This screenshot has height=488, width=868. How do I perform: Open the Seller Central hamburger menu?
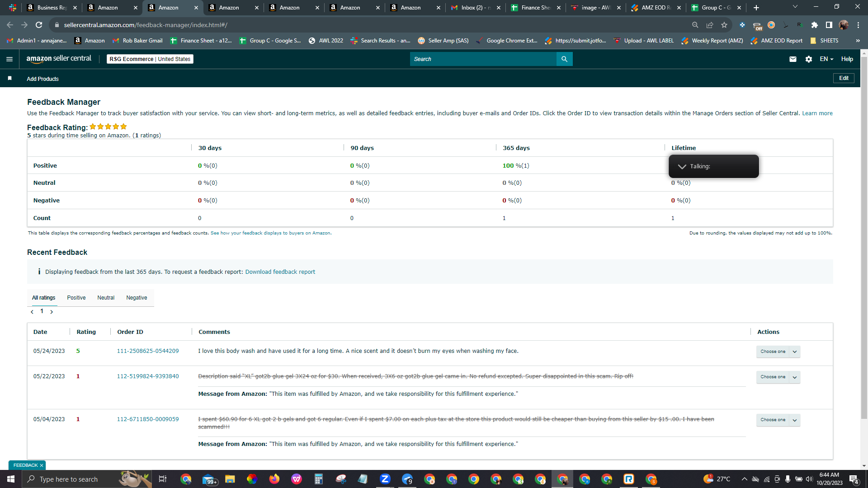pyautogui.click(x=9, y=59)
